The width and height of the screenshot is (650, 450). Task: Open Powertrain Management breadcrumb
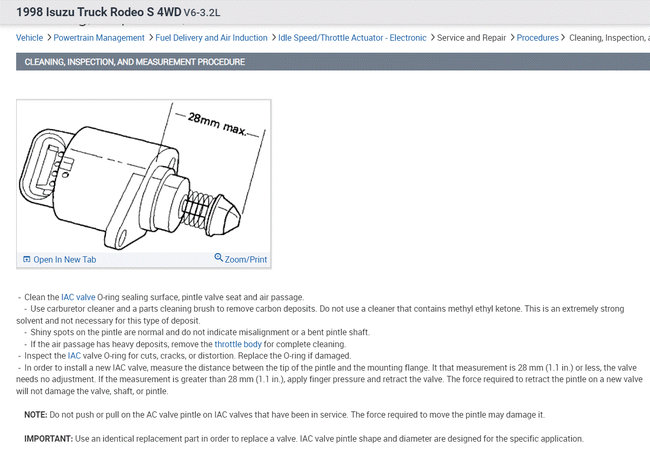coord(99,38)
